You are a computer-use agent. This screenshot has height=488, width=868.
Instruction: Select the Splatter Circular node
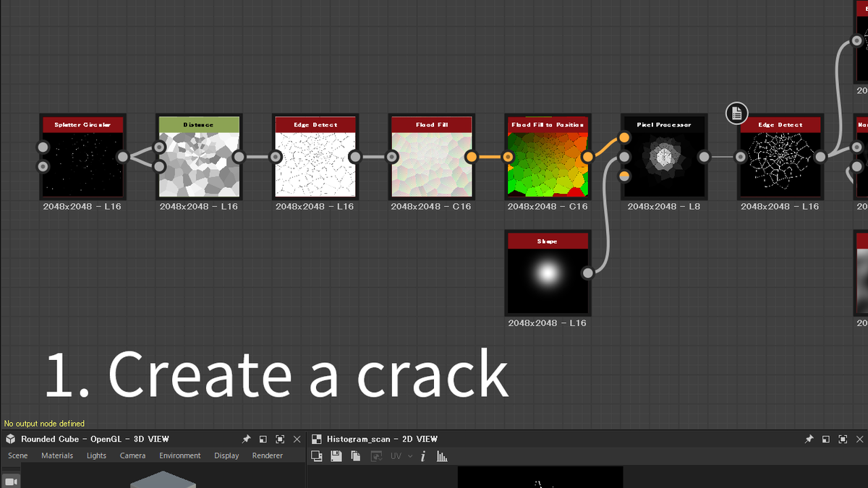click(x=82, y=156)
